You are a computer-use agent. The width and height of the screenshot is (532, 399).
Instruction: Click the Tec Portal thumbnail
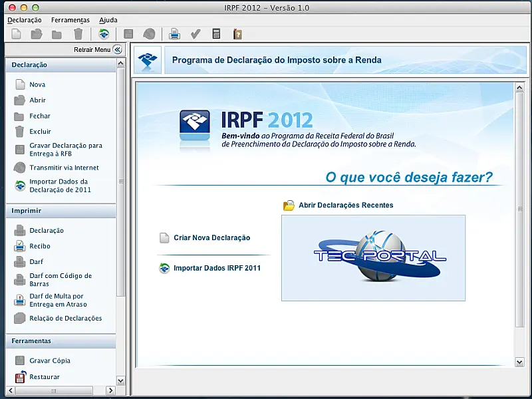[373, 258]
